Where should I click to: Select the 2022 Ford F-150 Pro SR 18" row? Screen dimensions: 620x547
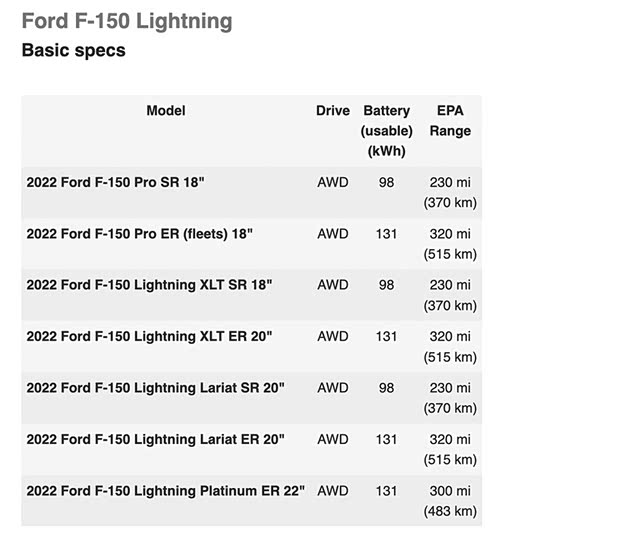coord(116,183)
